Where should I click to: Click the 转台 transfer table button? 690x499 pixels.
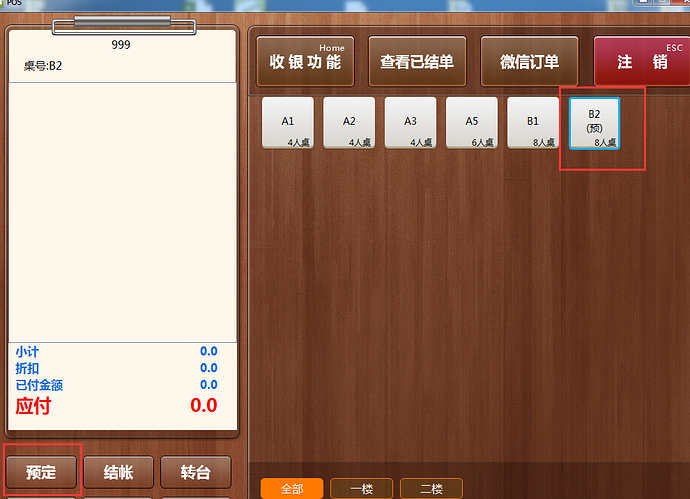(x=196, y=472)
